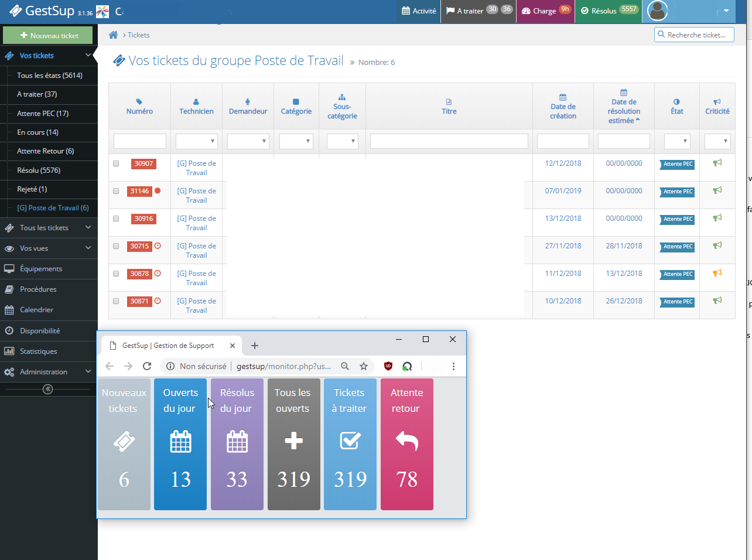Click the zoom magnifier in address bar
The image size is (752, 560).
(345, 366)
